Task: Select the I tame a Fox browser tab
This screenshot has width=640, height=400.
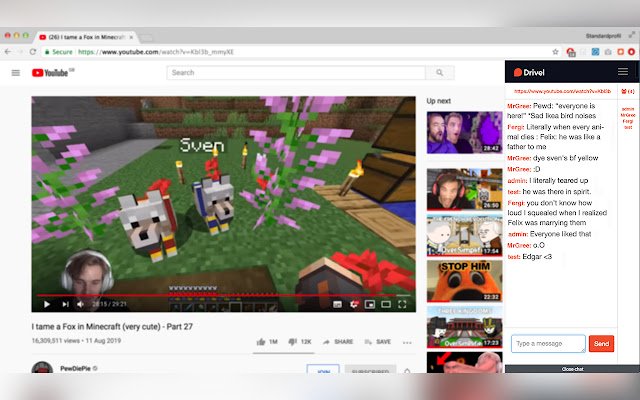Action: pos(85,37)
